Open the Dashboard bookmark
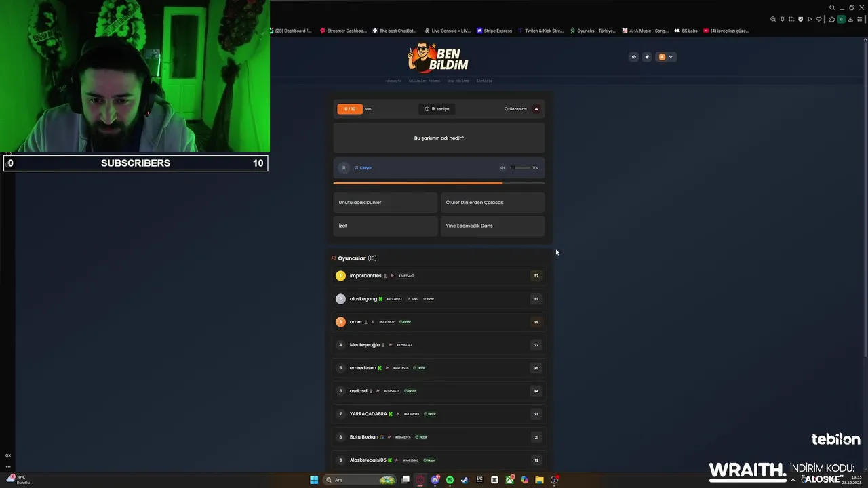Image resolution: width=868 pixels, height=488 pixels. tap(291, 30)
